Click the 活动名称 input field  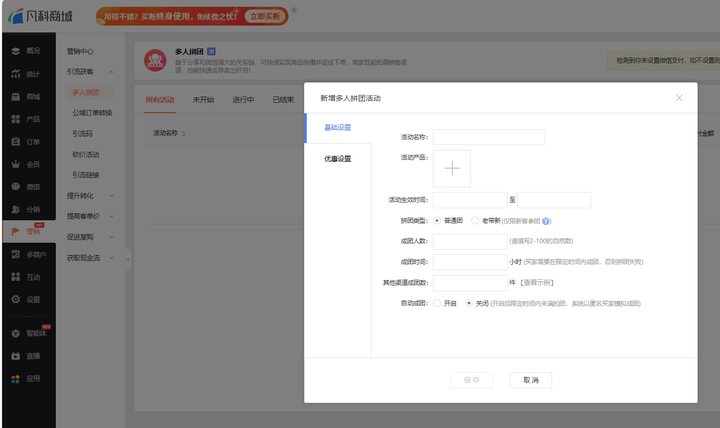[x=489, y=137]
